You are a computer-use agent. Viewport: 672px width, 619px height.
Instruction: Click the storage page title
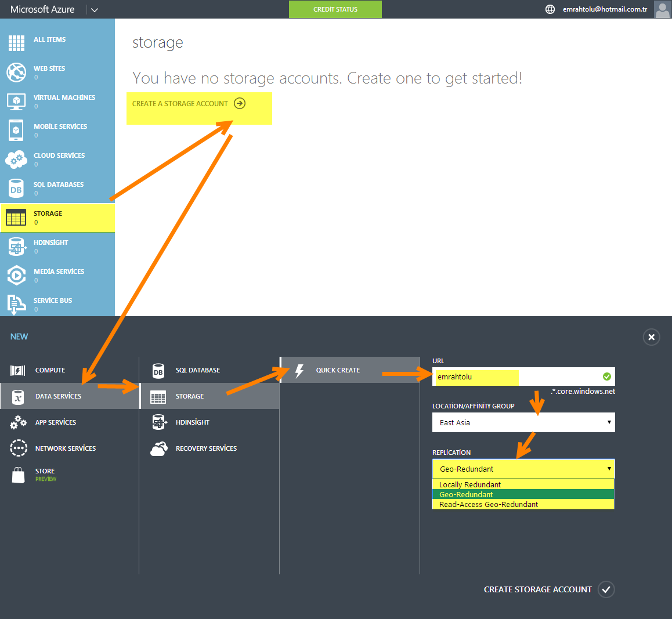(158, 43)
